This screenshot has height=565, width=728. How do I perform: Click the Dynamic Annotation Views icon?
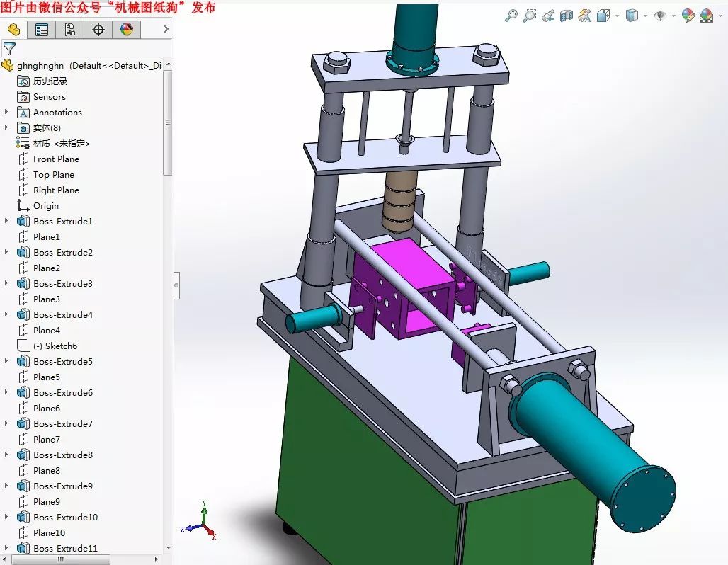[585, 16]
